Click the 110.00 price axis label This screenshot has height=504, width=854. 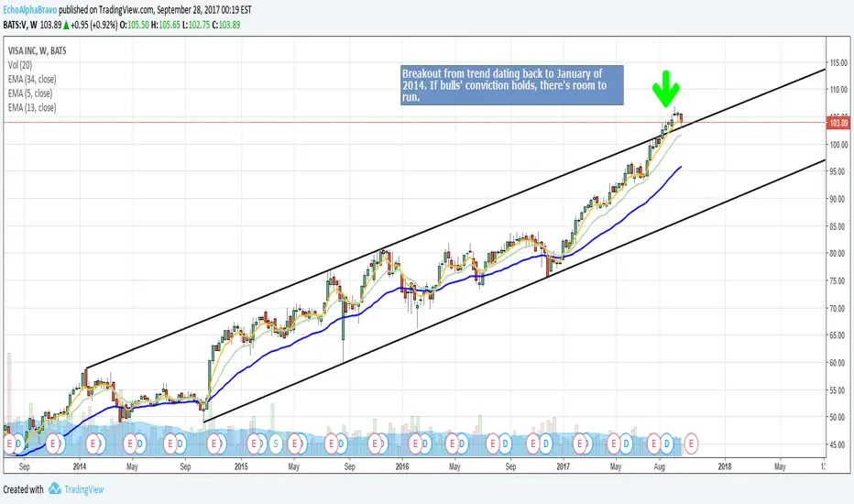(838, 90)
